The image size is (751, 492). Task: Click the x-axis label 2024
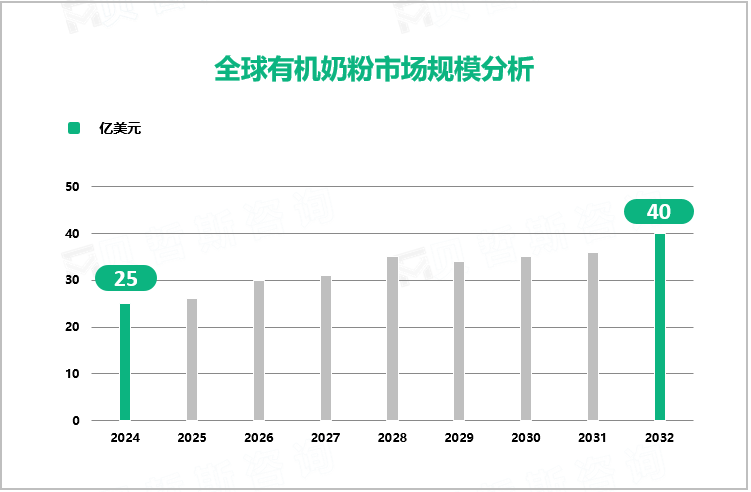[125, 438]
